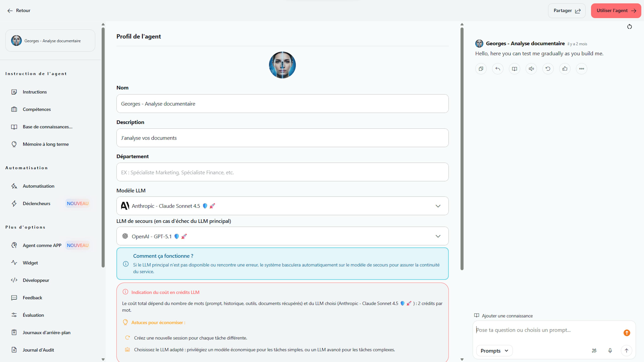
Task: Click the microphone voice input icon
Action: [610, 350]
